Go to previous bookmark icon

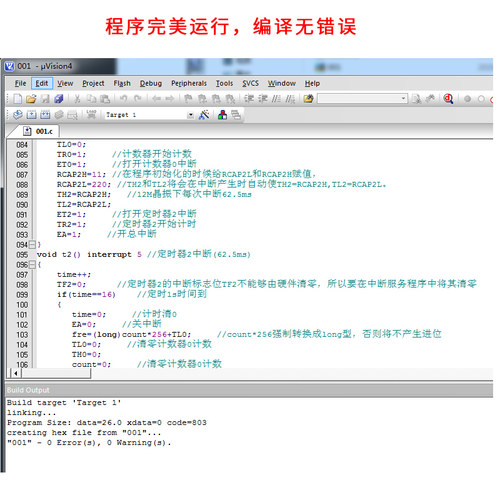point(202,99)
